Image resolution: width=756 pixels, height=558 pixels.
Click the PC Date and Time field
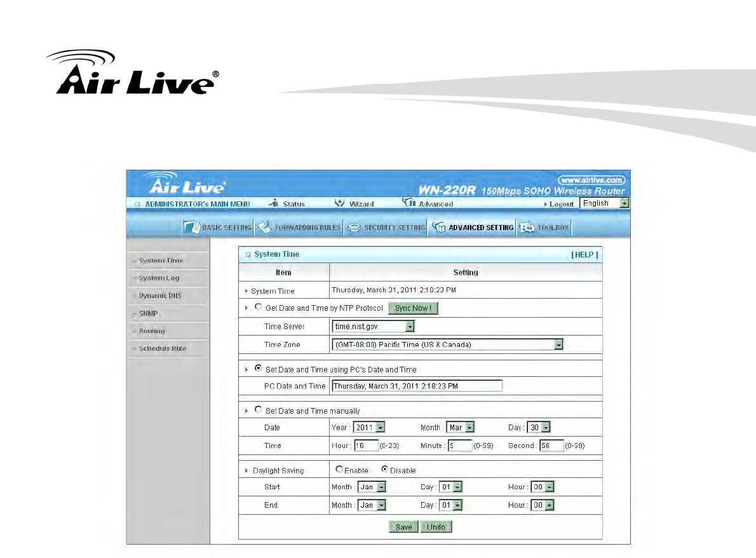[417, 386]
